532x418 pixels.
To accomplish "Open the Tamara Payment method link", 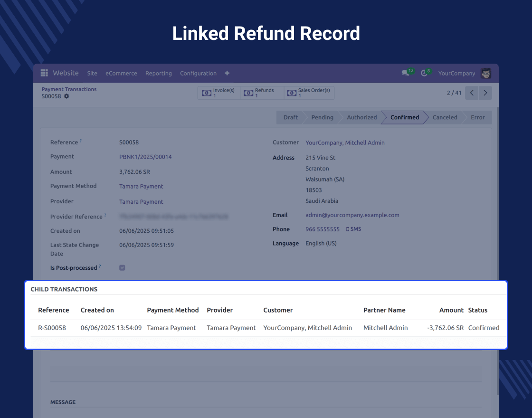I will 141,186.
